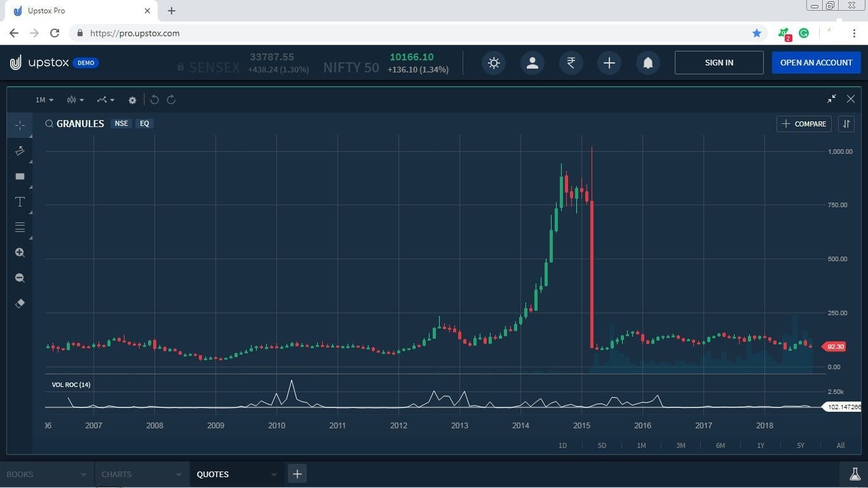The image size is (868, 488).
Task: Toggle the theme brightness icon
Action: (x=494, y=63)
